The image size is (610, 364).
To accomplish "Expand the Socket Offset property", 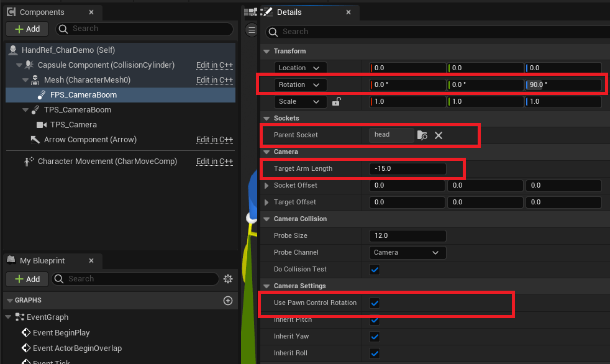I will (266, 186).
